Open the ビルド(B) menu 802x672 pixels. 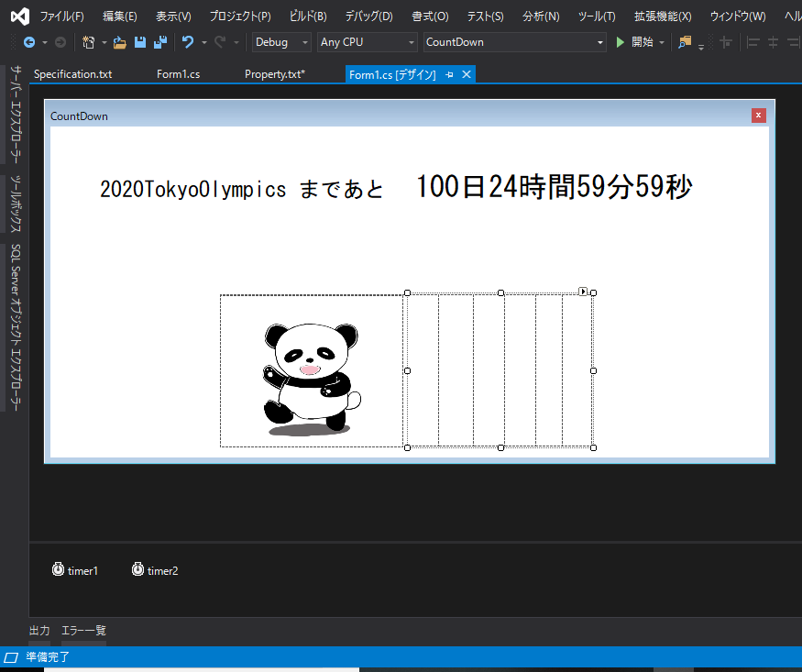307,17
